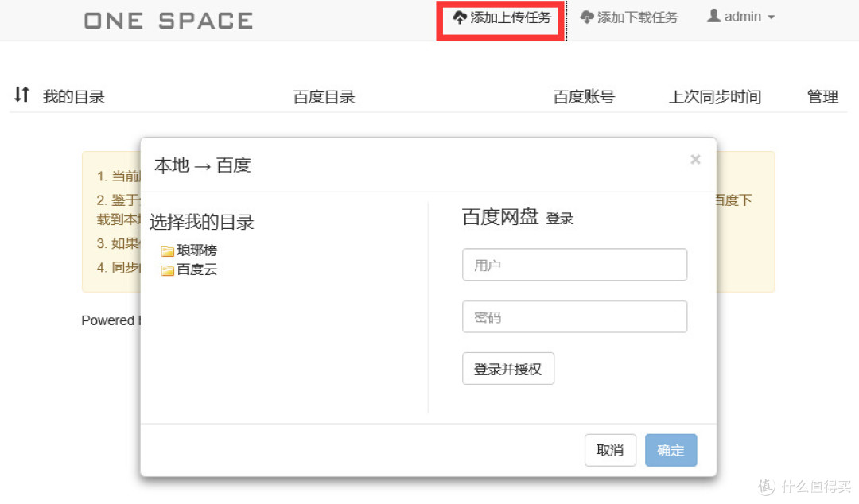Click 取消 to cancel dialog
The image size is (859, 504).
(610, 450)
